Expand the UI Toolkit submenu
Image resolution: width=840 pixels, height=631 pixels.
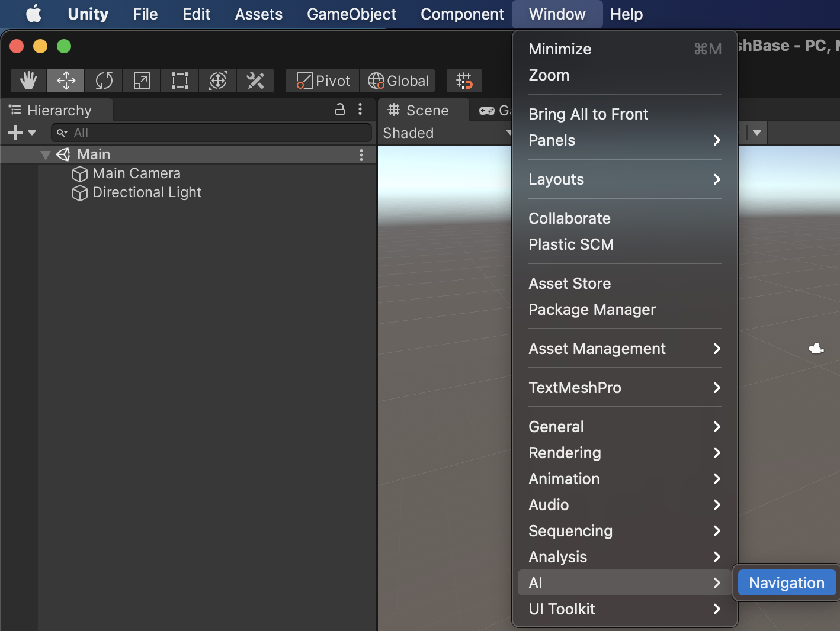coord(625,609)
